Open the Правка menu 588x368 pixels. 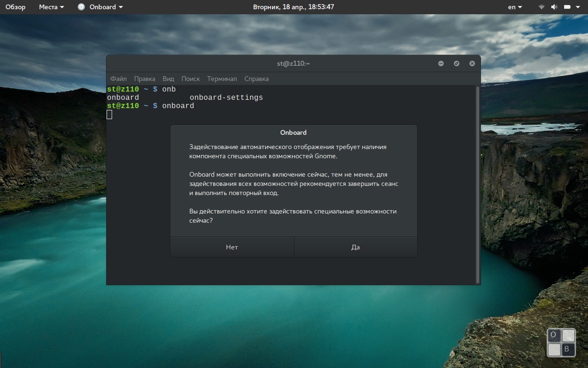click(145, 79)
